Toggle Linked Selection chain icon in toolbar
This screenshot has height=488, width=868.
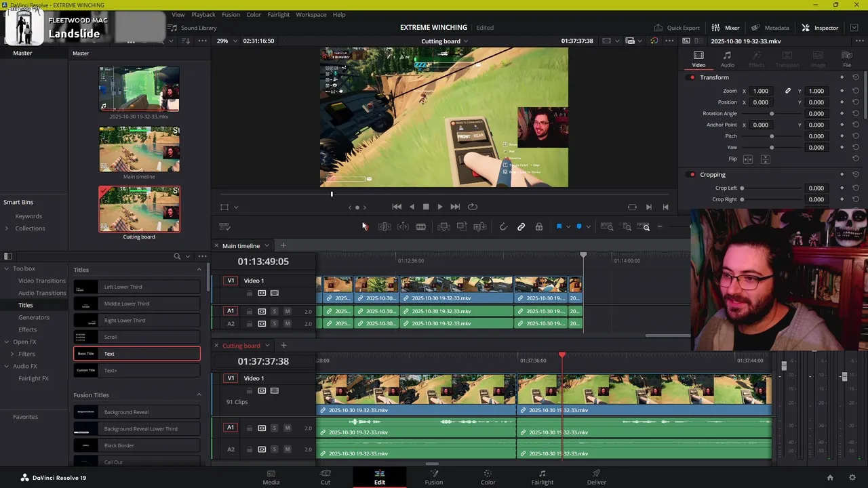(521, 227)
